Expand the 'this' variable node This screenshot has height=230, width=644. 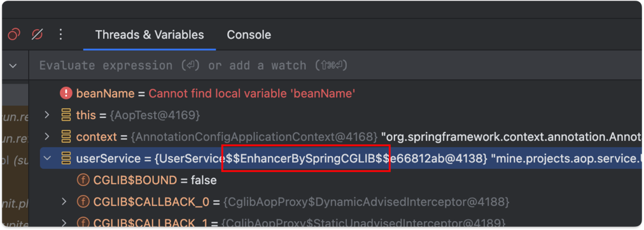47,115
